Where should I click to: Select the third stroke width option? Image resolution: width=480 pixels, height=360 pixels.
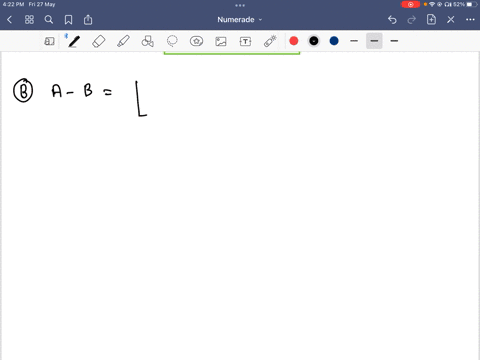394,41
